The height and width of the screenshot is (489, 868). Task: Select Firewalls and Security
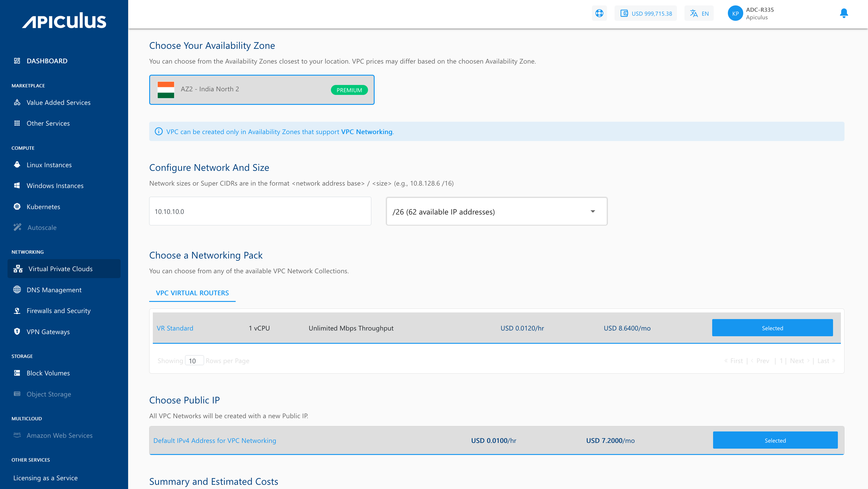tap(58, 311)
